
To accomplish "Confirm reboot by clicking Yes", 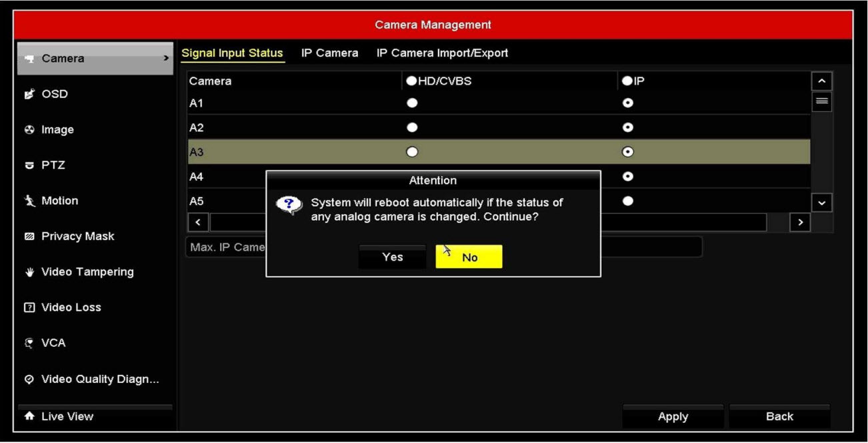I will click(392, 257).
